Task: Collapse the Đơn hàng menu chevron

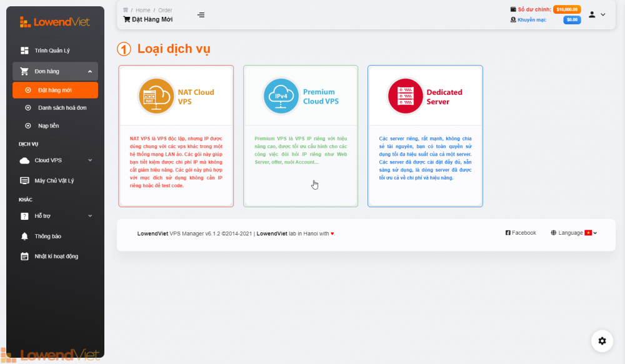Action: tap(90, 72)
